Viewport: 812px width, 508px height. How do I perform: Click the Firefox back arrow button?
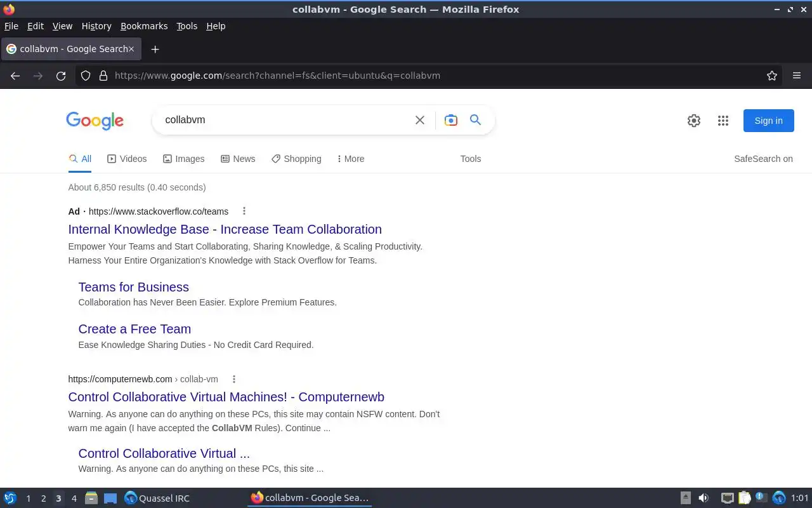click(x=15, y=76)
